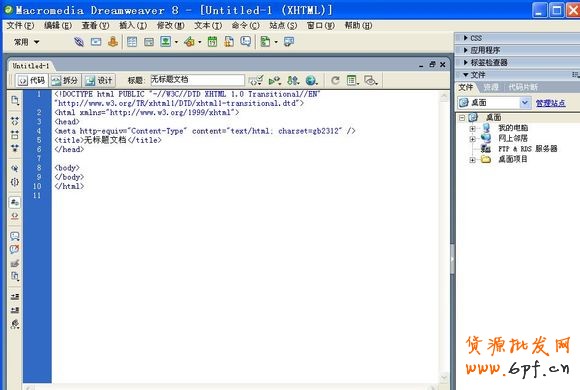Viewport: 580px width, 390px height.
Task: Expand the 我的电脑 tree node
Action: click(472, 128)
